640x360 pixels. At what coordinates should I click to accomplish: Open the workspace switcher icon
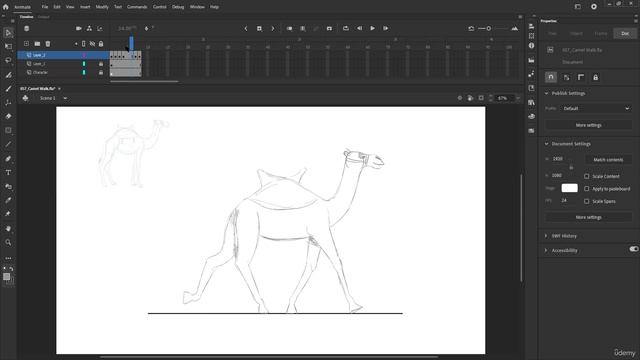coord(578,7)
